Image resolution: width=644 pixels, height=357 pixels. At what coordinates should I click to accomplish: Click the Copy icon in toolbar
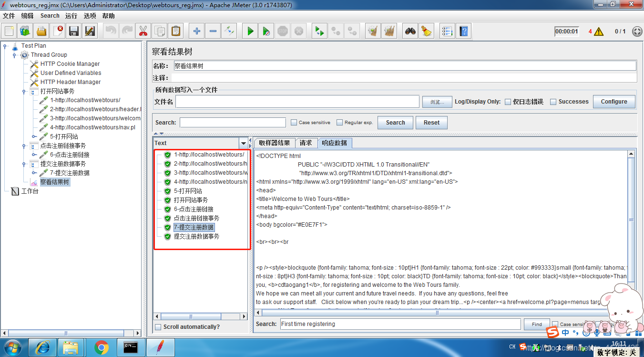pos(160,31)
